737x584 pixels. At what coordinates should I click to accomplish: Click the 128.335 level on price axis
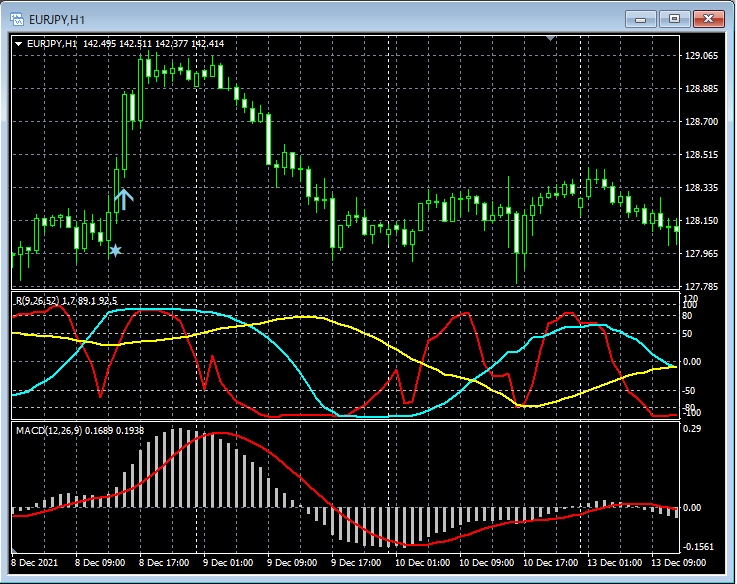pyautogui.click(x=702, y=188)
